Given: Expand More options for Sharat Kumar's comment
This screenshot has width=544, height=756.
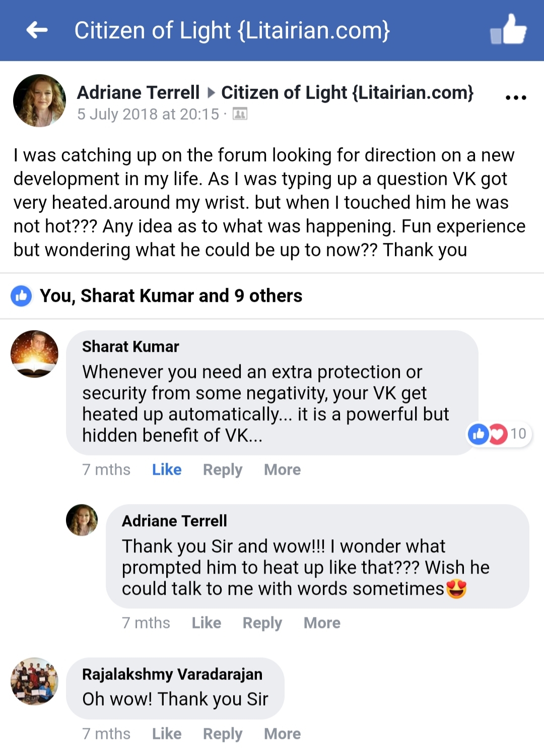Looking at the screenshot, I should click(x=282, y=470).
